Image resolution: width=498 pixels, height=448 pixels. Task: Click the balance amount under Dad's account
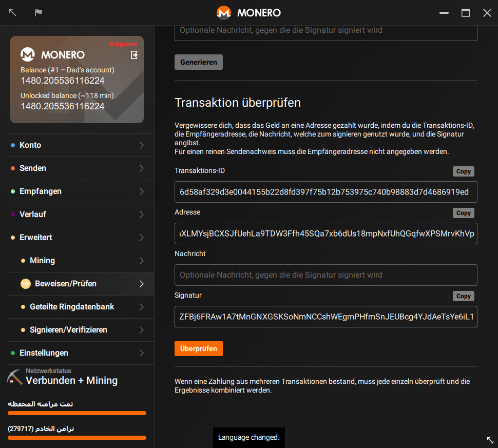63,81
